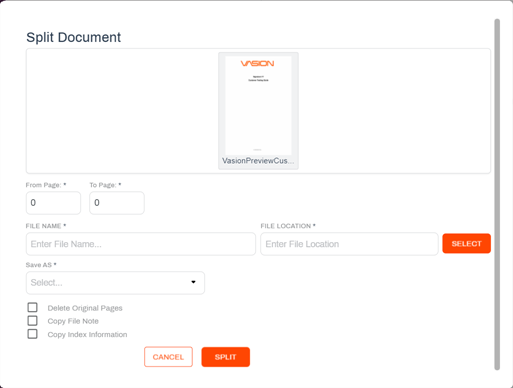
Task: Focus the Enter File Name field
Action: tap(141, 244)
